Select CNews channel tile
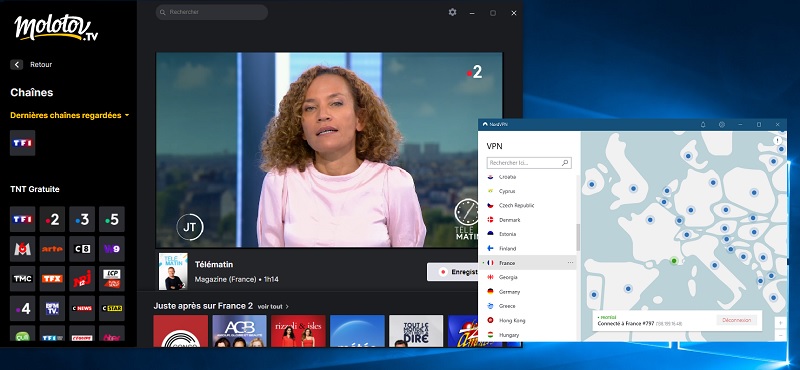800x370 pixels. click(x=82, y=308)
